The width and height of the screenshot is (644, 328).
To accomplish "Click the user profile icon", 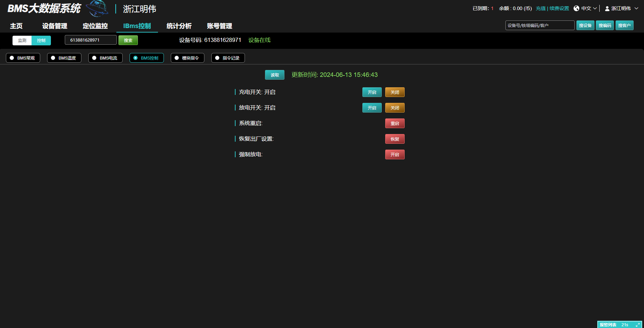I will pos(607,9).
